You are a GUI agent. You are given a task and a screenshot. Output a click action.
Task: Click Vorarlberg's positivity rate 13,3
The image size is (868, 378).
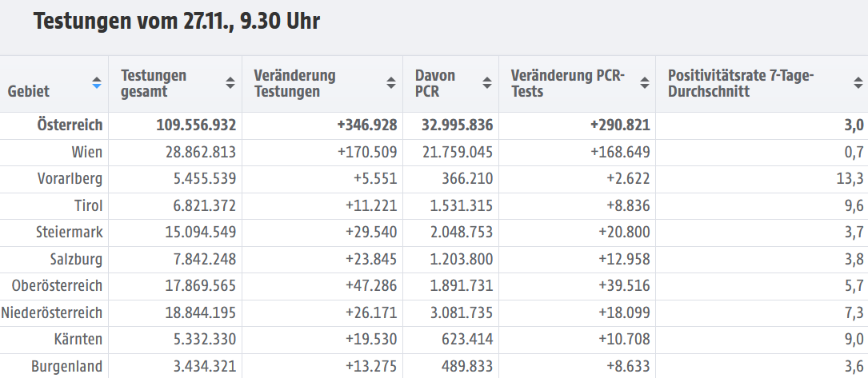(854, 179)
